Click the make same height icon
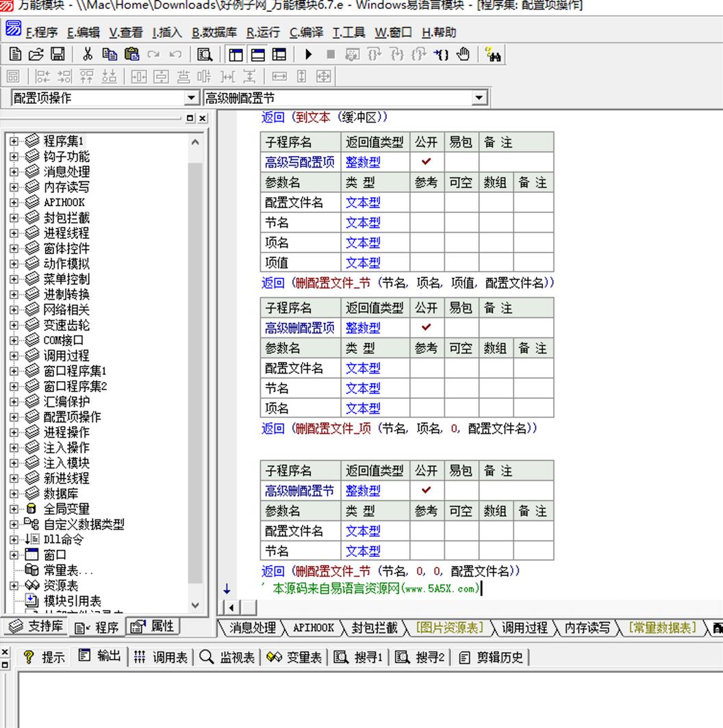Screen dimensions: 723x728 pyautogui.click(x=301, y=76)
